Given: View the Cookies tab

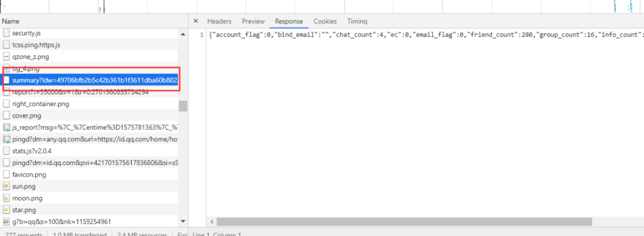Looking at the screenshot, I should pos(325,22).
